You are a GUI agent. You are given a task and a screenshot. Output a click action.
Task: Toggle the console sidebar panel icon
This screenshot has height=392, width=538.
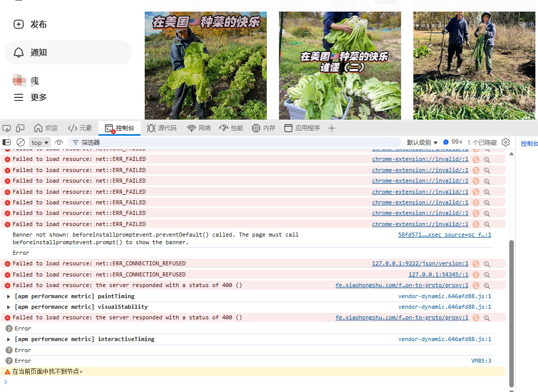[7, 142]
